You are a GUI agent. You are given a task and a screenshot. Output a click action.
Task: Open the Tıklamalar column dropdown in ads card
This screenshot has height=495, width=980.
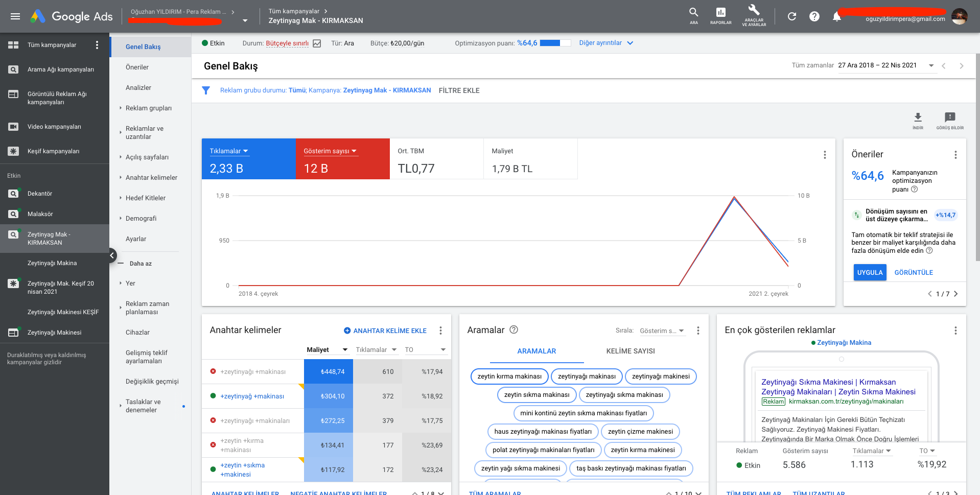872,451
